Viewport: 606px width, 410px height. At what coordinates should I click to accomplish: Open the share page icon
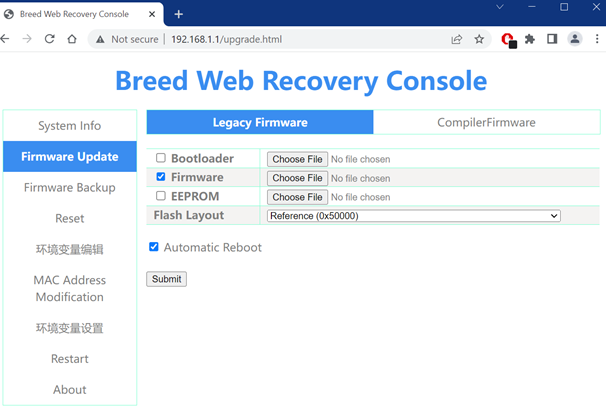pyautogui.click(x=456, y=39)
